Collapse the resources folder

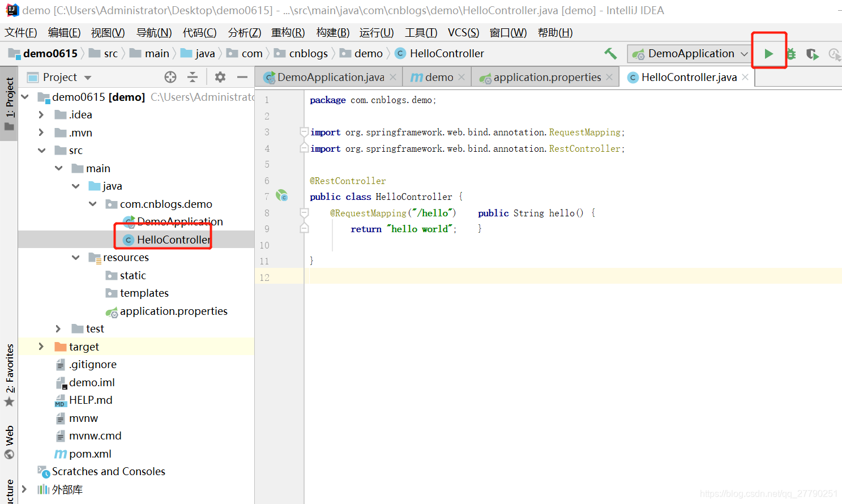click(x=75, y=258)
